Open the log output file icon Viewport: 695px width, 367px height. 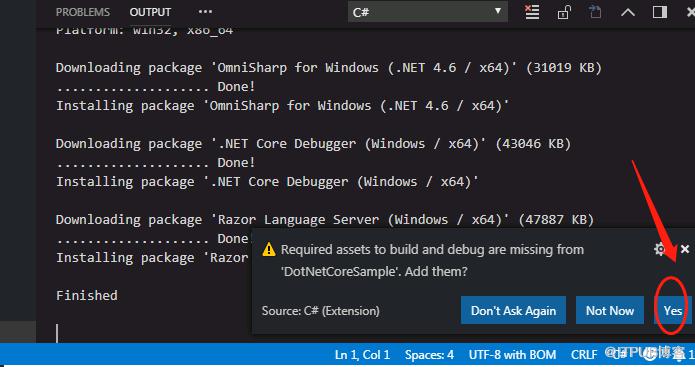595,12
